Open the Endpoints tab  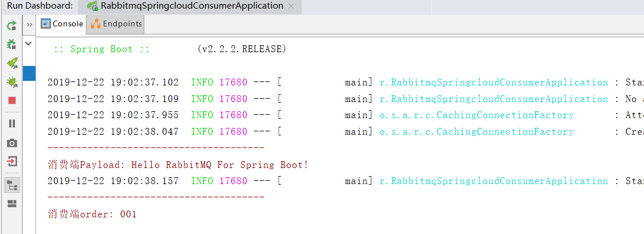tap(116, 24)
